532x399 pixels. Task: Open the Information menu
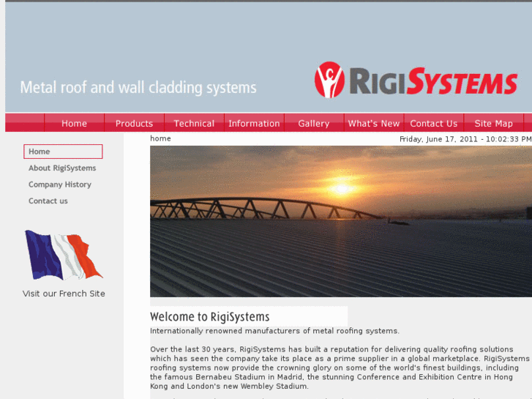point(254,123)
